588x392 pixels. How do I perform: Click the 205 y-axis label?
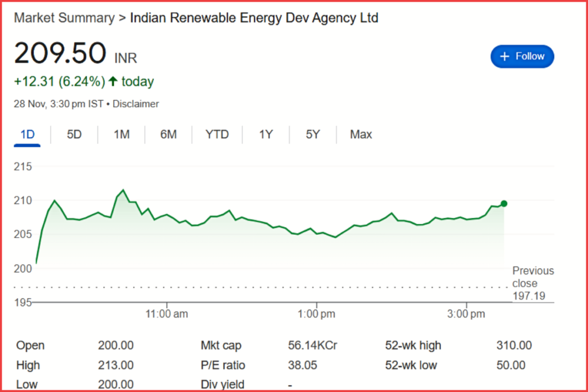pos(23,234)
